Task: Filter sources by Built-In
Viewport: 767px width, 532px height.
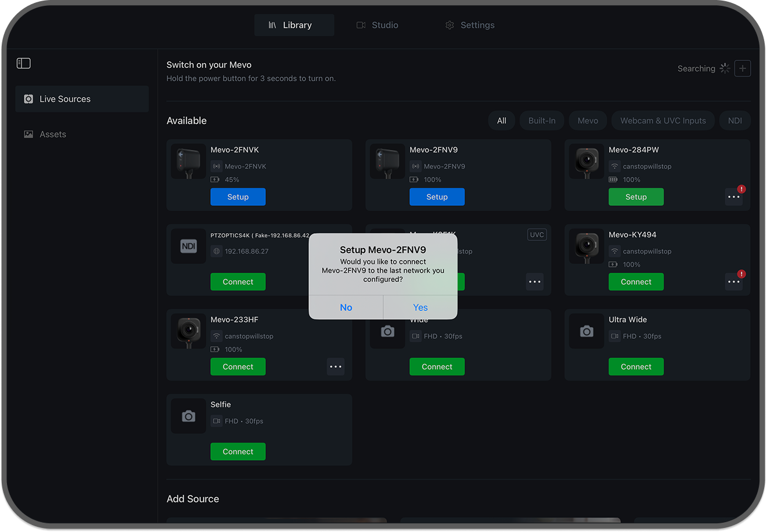Action: (x=542, y=121)
